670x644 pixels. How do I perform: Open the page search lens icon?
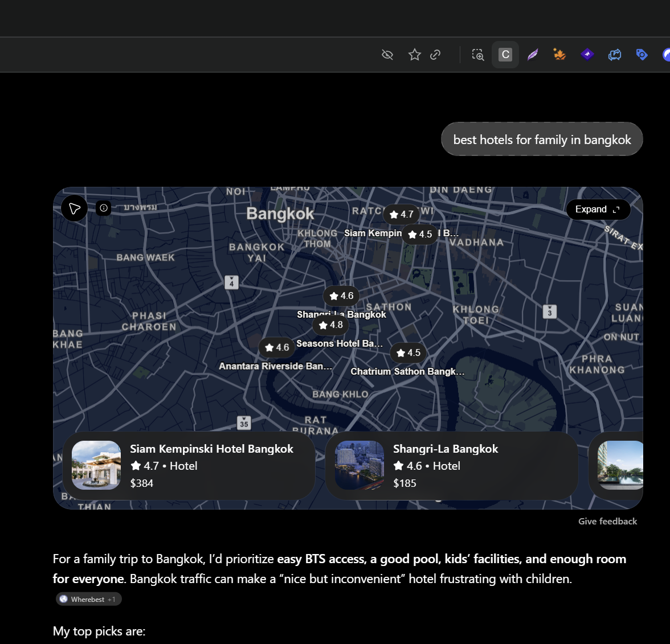pyautogui.click(x=477, y=55)
